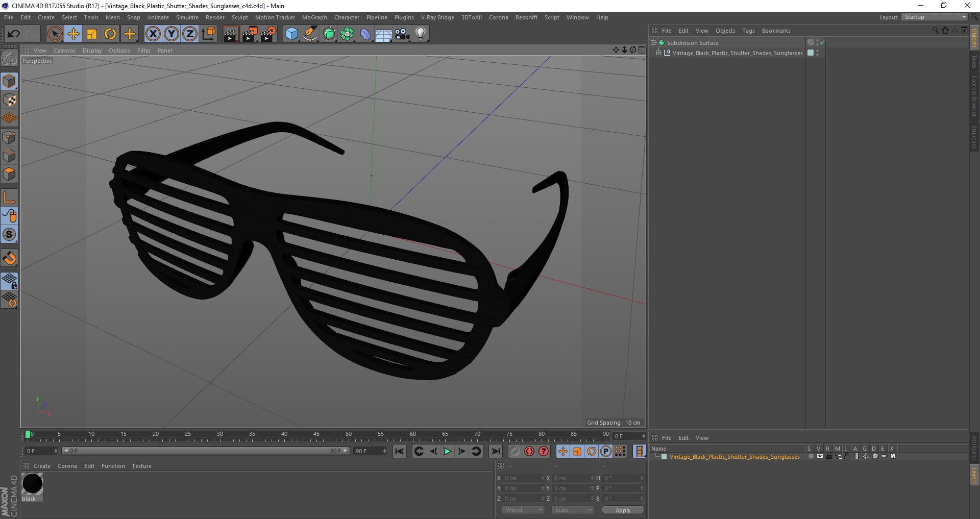Viewport: 980px width, 519px height.
Task: Toggle viewport maximize icon
Action: pos(642,50)
